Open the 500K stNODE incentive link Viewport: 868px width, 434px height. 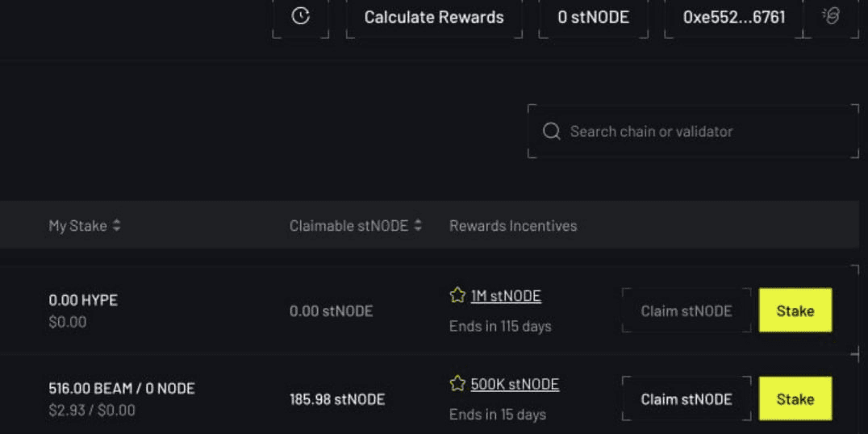515,384
